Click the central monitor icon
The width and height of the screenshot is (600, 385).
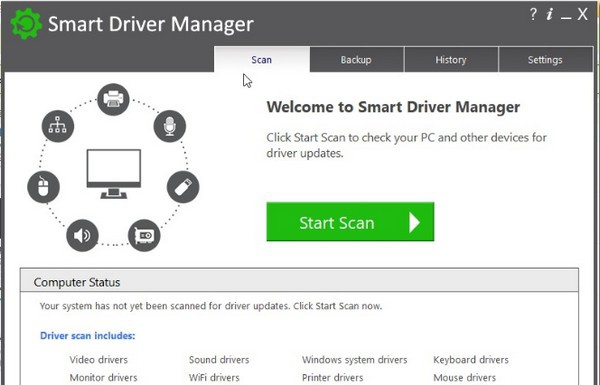[x=114, y=174]
